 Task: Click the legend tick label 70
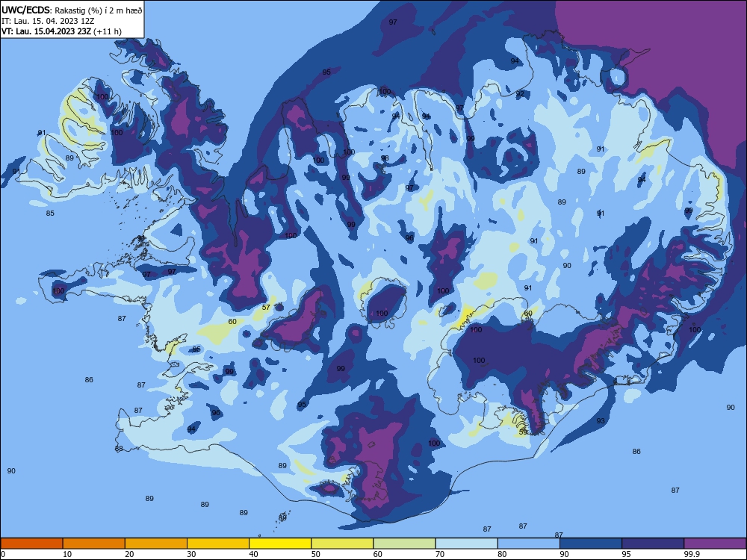[x=440, y=554]
